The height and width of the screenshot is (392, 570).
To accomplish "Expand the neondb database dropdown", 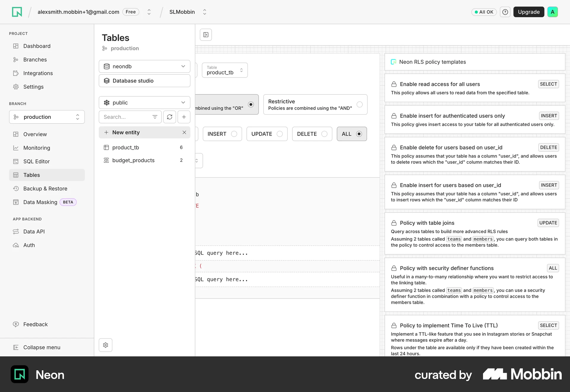I will pyautogui.click(x=145, y=67).
